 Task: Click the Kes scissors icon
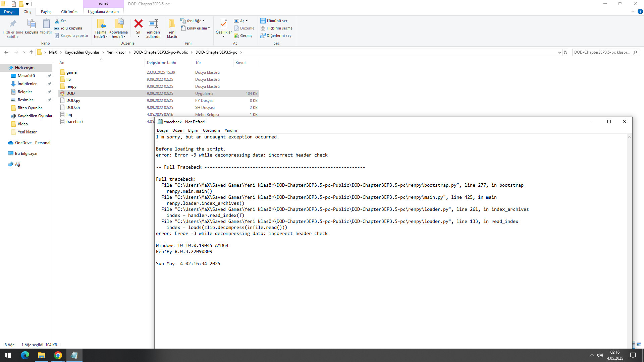57,21
